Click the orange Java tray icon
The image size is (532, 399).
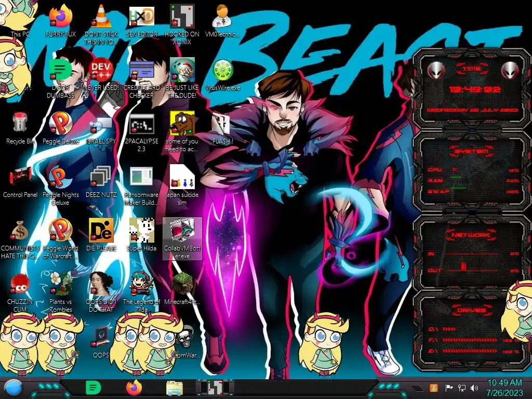[433, 388]
